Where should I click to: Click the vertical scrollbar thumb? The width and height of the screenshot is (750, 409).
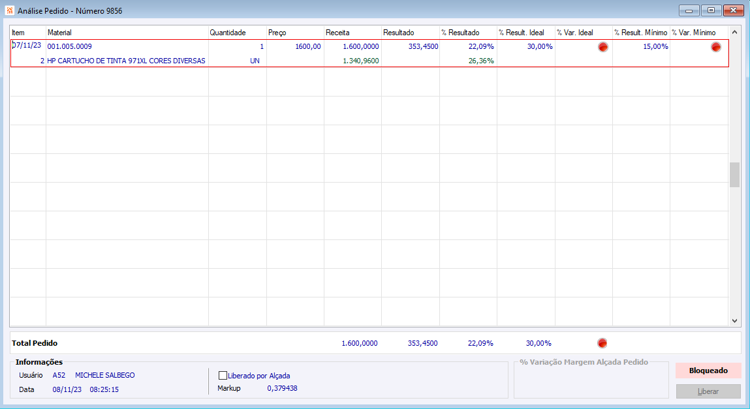734,175
